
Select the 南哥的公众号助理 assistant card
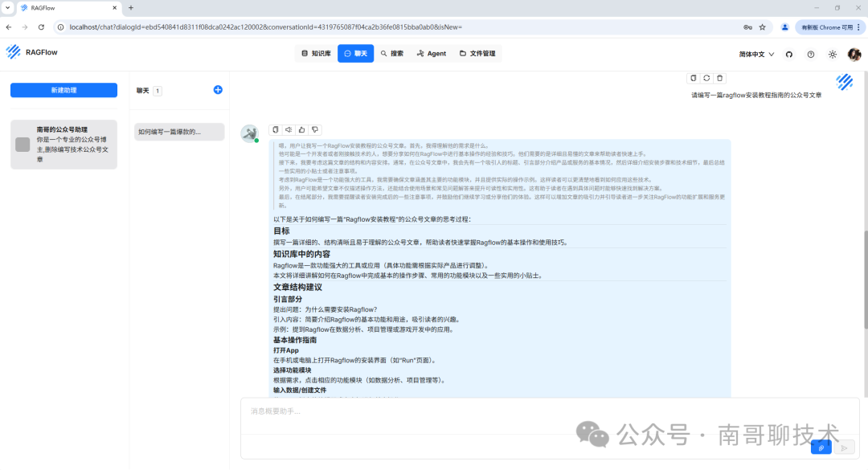click(x=63, y=145)
